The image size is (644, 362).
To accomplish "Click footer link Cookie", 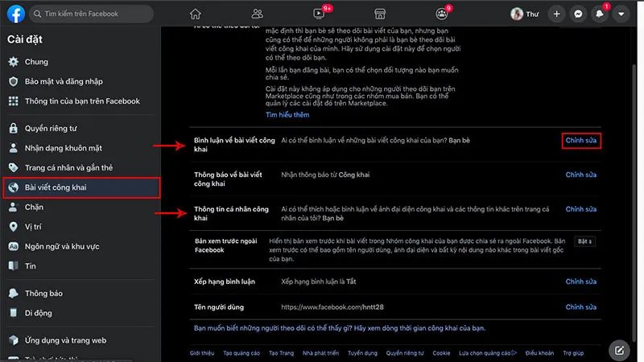I will pos(441,353).
